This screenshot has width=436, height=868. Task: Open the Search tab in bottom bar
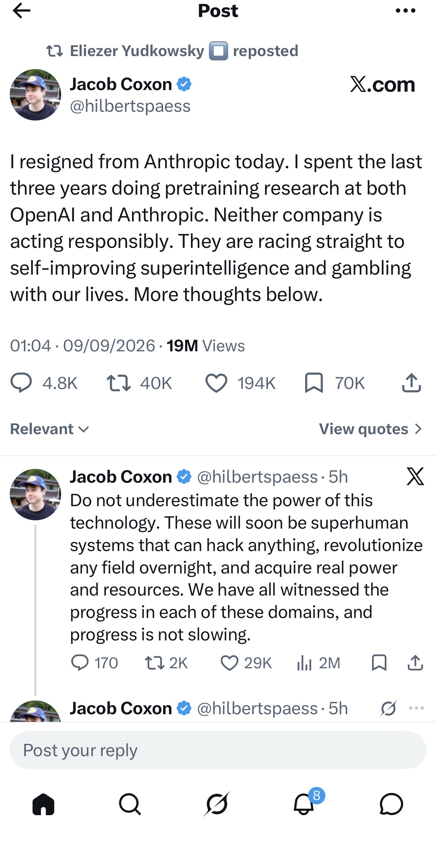pyautogui.click(x=130, y=804)
